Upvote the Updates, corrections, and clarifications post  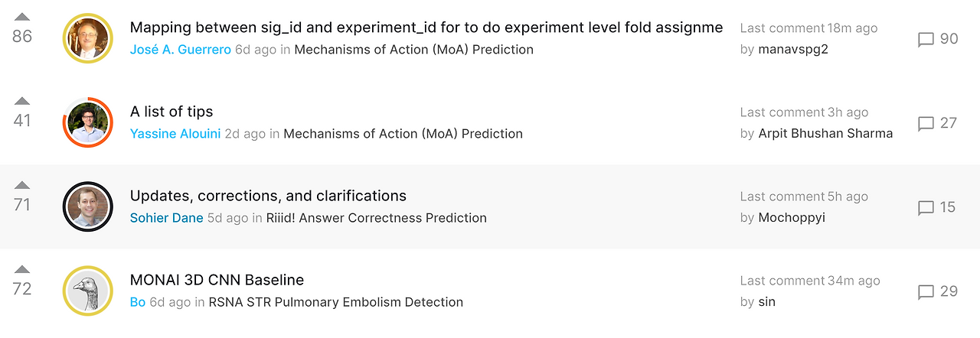coord(22,185)
